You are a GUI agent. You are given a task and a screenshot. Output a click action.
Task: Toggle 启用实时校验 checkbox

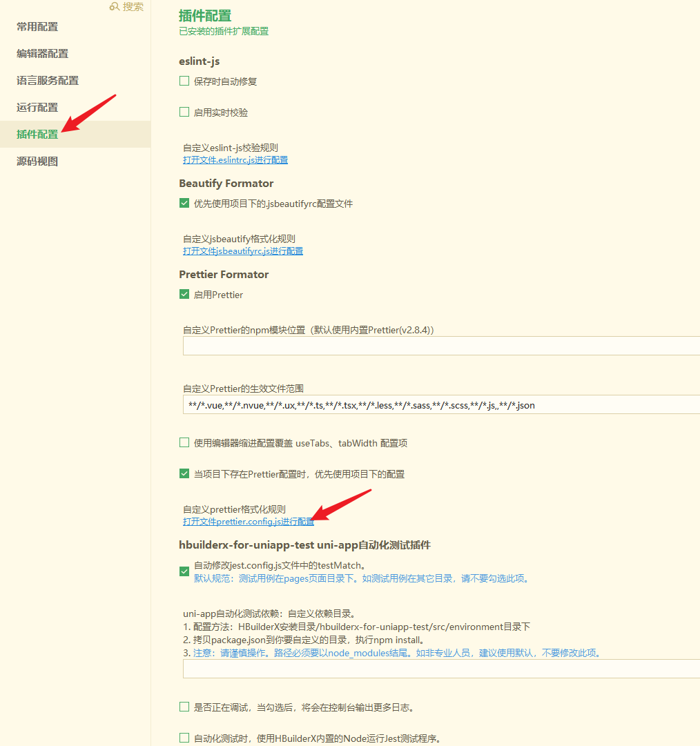pos(184,112)
